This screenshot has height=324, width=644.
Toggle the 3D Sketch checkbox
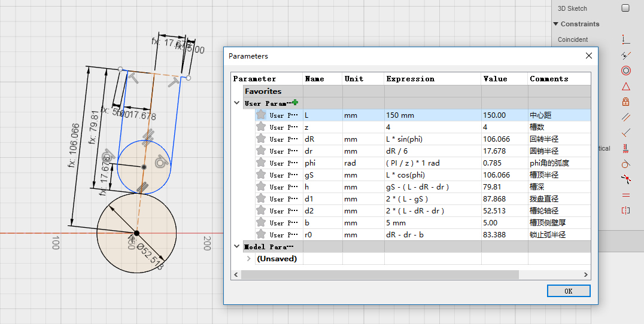click(625, 8)
